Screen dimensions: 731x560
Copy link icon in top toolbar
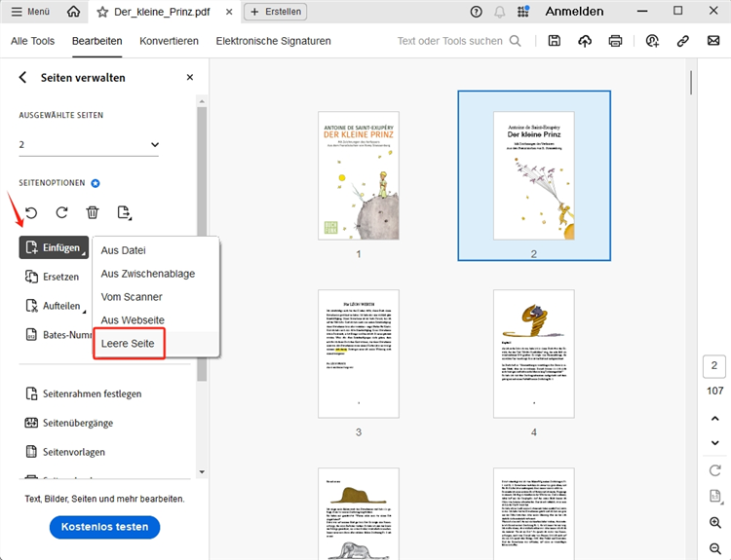point(683,41)
